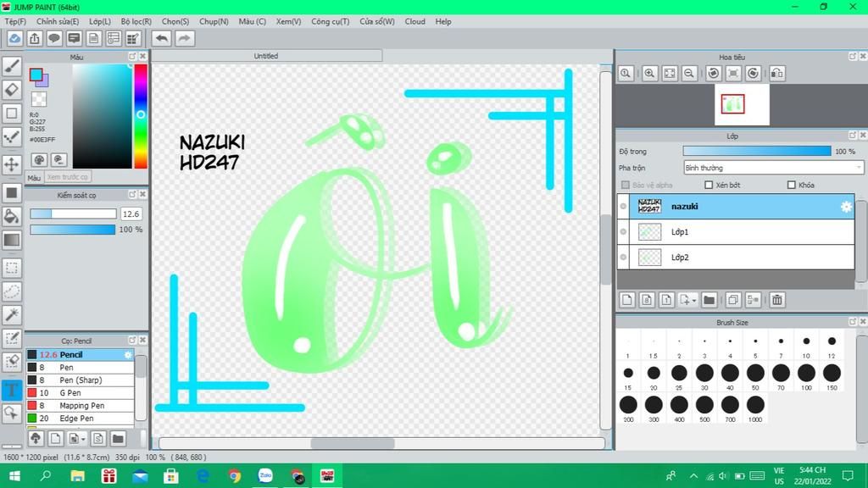Open the Chỉnh sửa(E) menu

click(x=58, y=21)
